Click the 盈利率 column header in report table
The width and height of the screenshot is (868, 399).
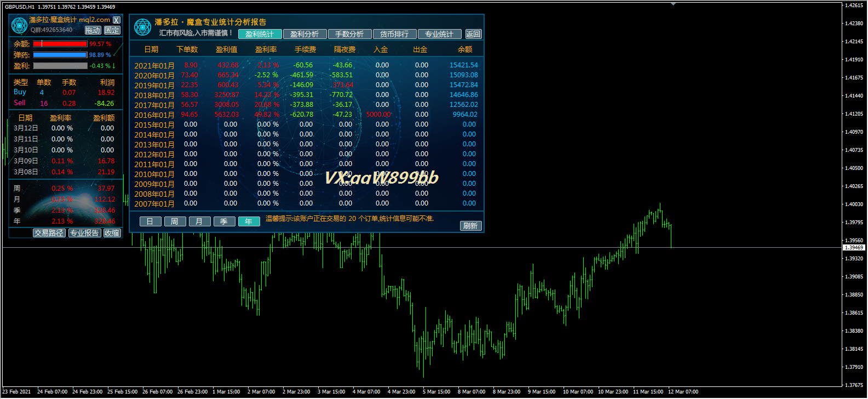(266, 49)
